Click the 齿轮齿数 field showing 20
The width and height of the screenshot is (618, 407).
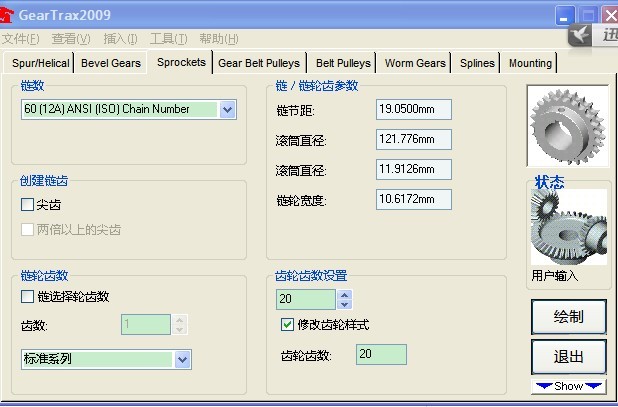point(381,354)
